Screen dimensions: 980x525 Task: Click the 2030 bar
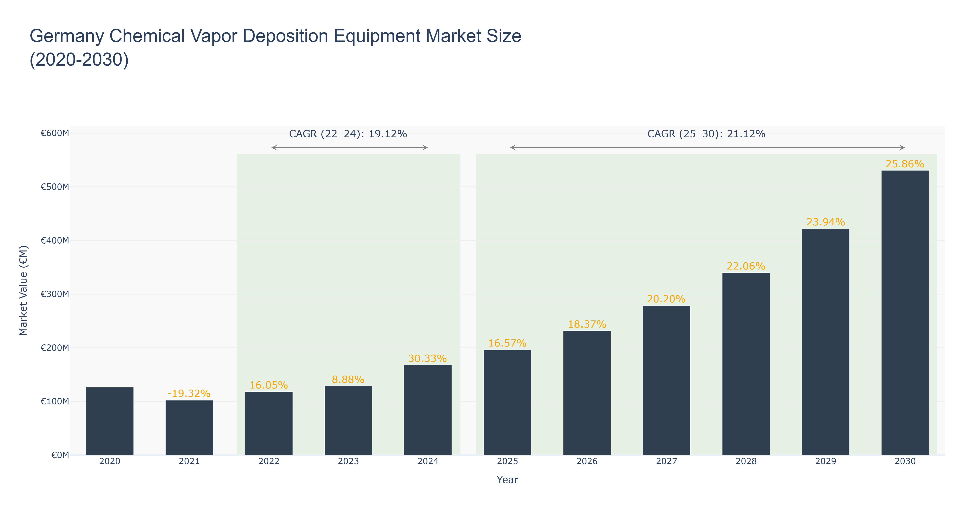point(905,313)
